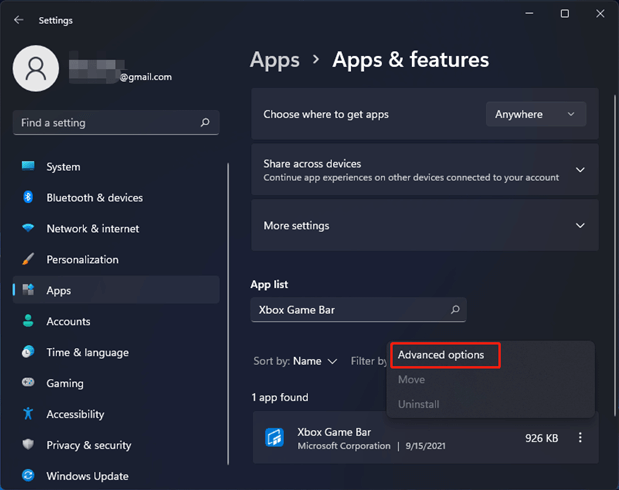Click the Windows Update sync icon
619x490 pixels.
(x=28, y=475)
